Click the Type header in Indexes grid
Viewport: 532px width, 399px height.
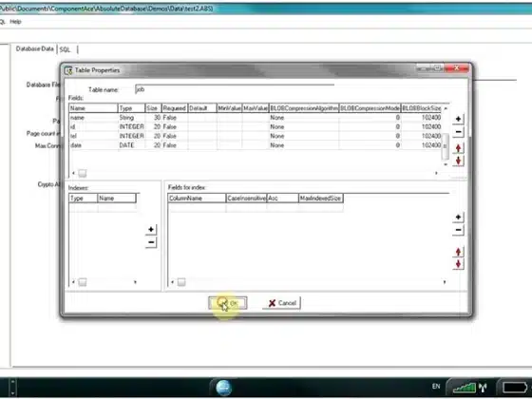click(x=84, y=199)
